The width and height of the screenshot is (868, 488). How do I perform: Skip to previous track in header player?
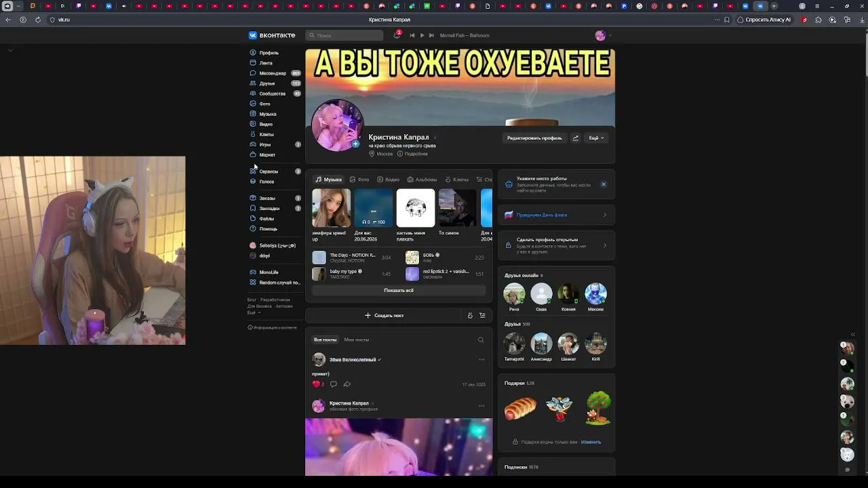tap(412, 35)
